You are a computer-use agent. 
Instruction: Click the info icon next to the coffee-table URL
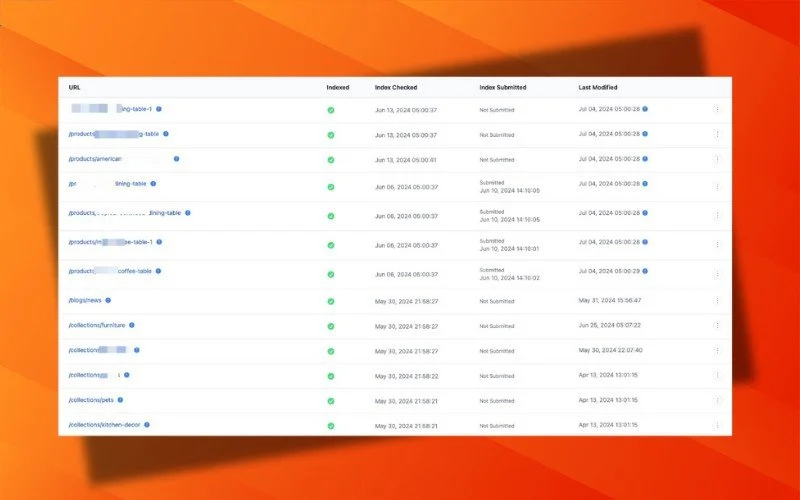click(158, 271)
